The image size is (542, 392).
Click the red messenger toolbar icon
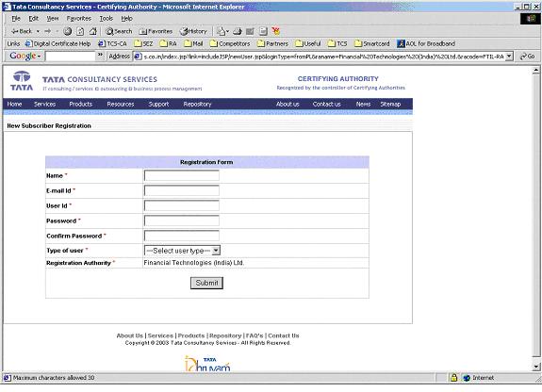pos(276,31)
